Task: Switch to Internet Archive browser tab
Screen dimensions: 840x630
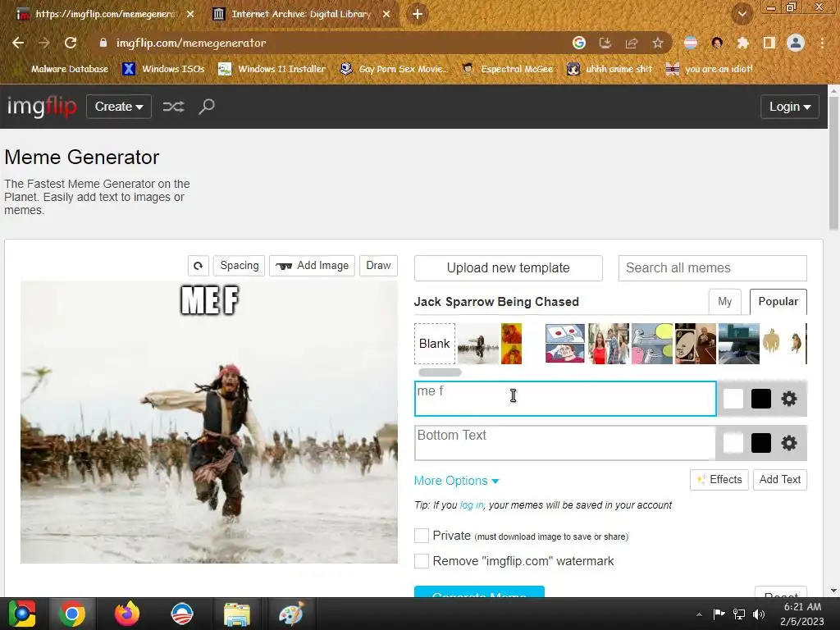Action: [300, 15]
